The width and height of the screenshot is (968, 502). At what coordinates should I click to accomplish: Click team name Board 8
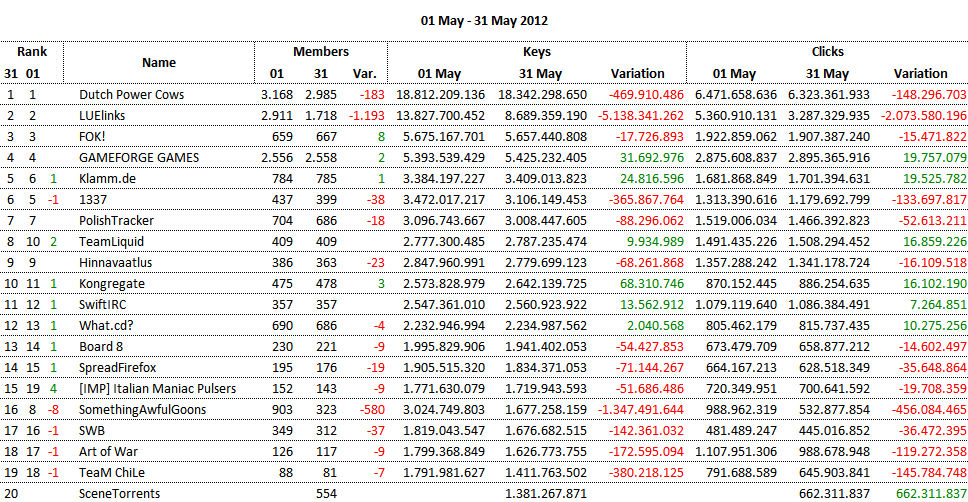[101, 346]
